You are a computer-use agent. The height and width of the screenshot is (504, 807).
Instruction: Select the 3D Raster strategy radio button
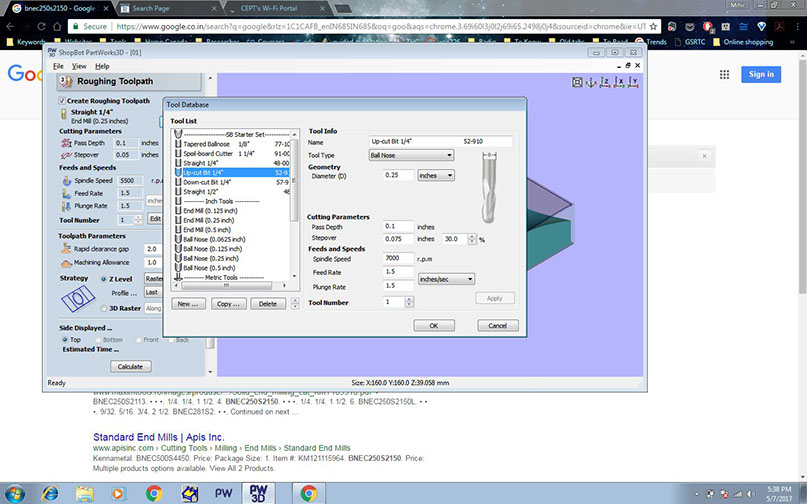(103, 308)
